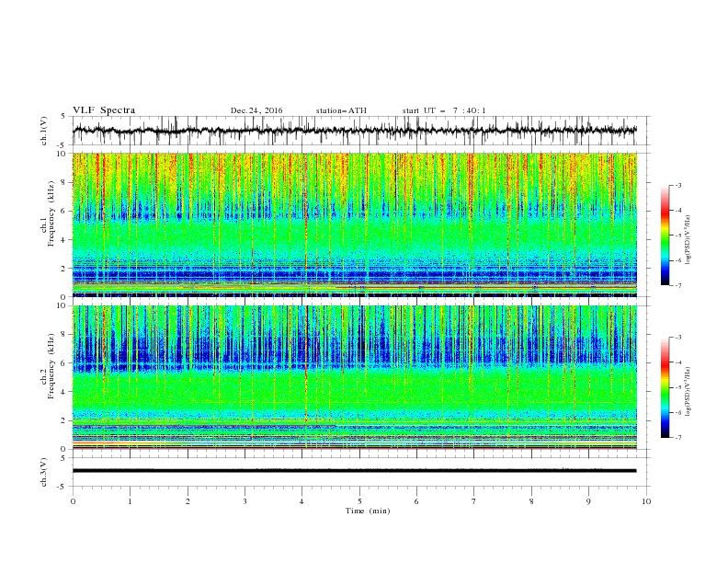Click the "-7" label on upper color scale

pyautogui.click(x=678, y=286)
